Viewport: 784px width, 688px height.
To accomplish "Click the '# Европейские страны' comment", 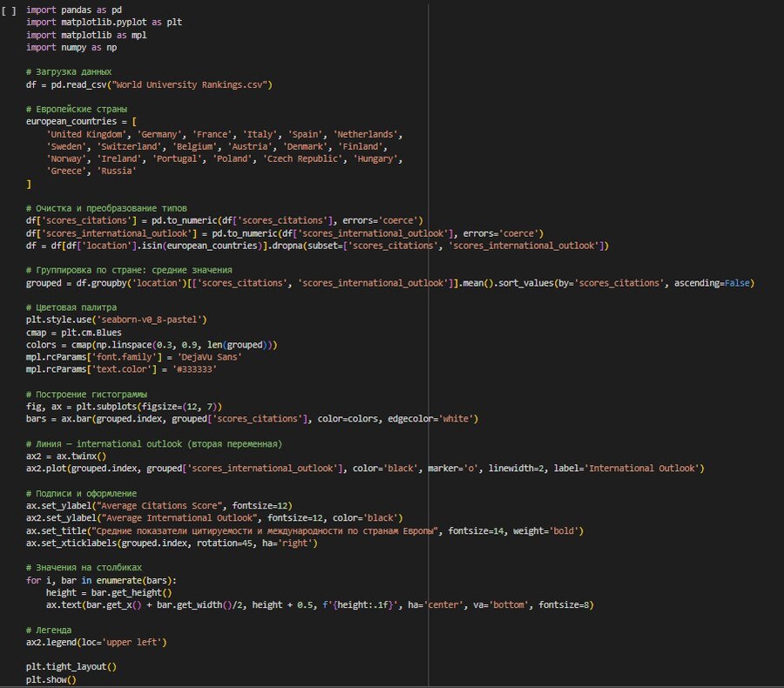I will [77, 109].
